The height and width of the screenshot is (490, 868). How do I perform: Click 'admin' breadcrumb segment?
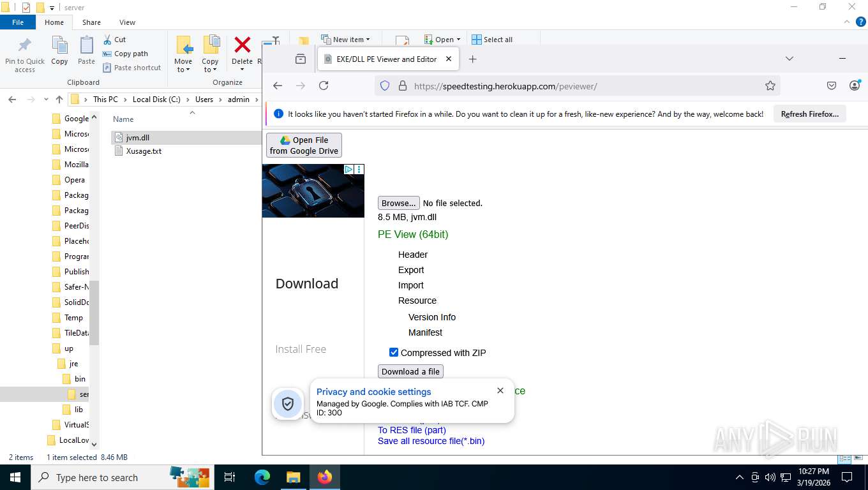coord(239,100)
